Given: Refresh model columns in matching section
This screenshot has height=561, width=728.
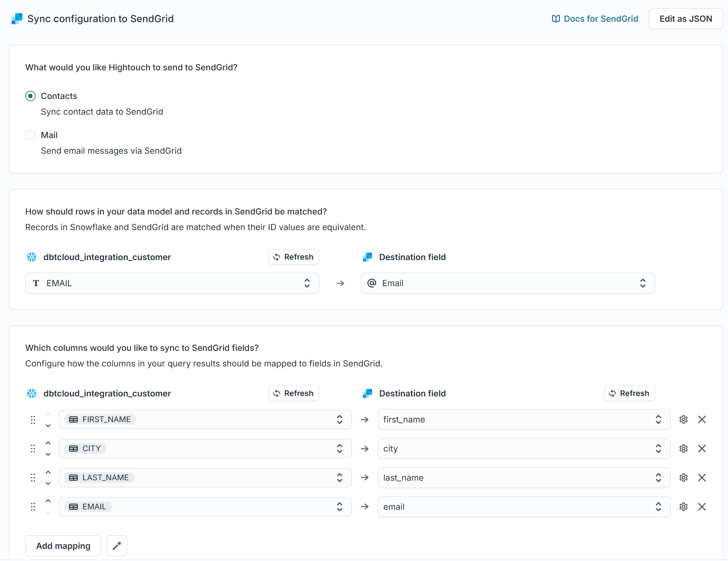Looking at the screenshot, I should click(294, 257).
